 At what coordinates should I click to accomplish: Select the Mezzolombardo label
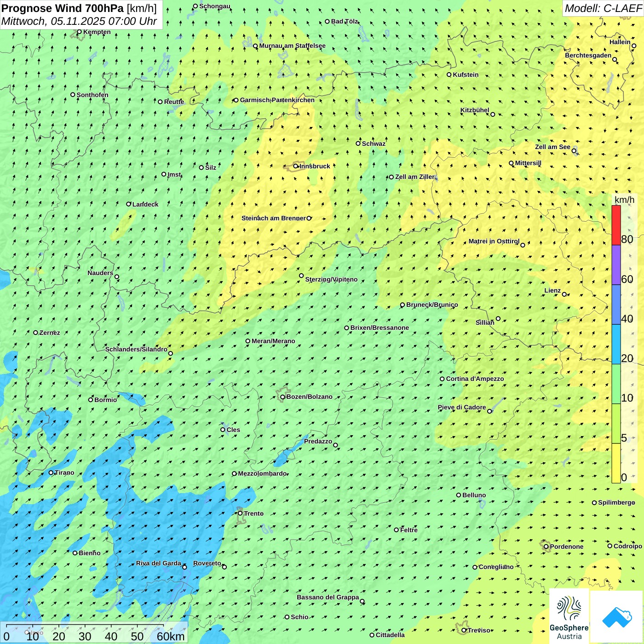(x=263, y=473)
